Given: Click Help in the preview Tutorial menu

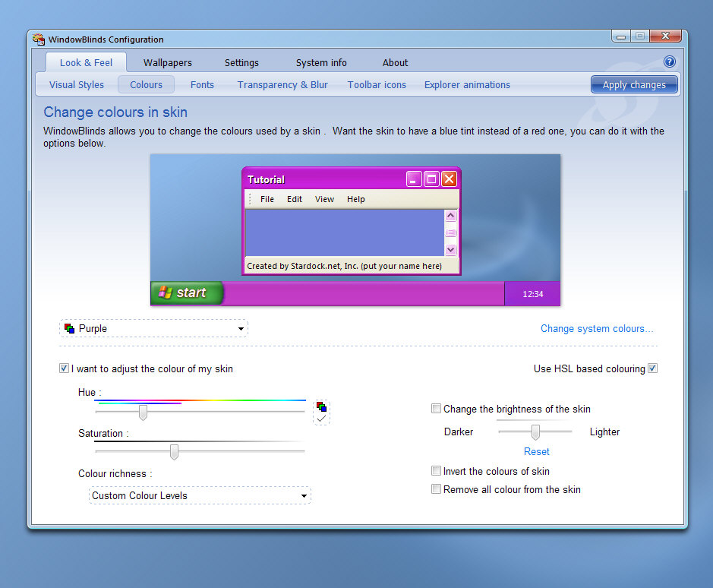Looking at the screenshot, I should [355, 199].
